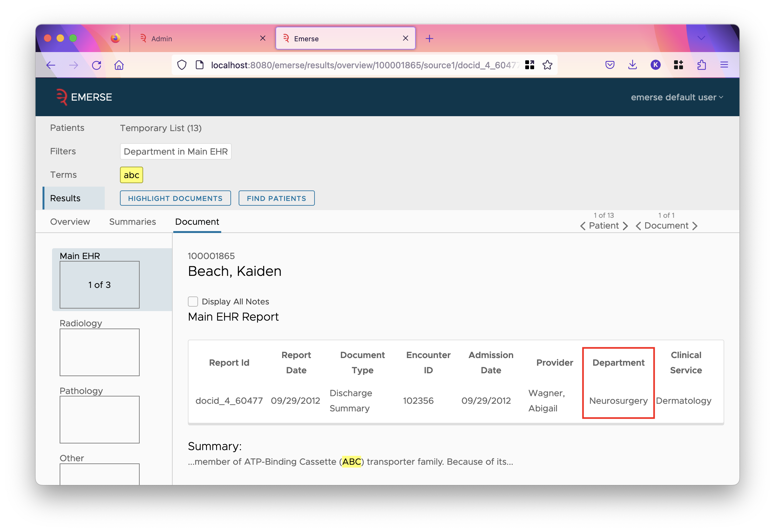This screenshot has height=532, width=775.
Task: Click the reload page icon
Action: [x=97, y=65]
